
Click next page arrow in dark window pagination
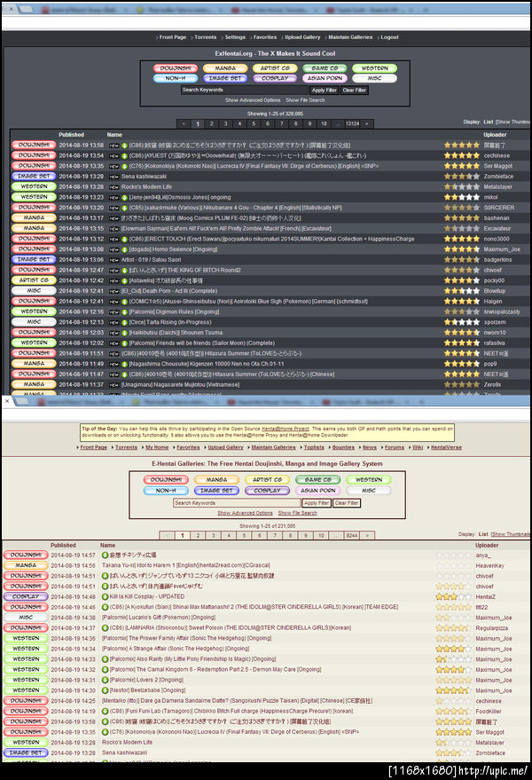367,124
